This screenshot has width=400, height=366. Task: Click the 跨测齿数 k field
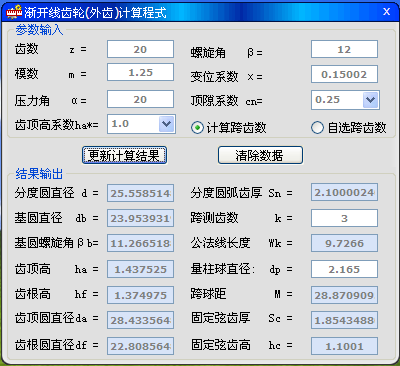(x=344, y=218)
